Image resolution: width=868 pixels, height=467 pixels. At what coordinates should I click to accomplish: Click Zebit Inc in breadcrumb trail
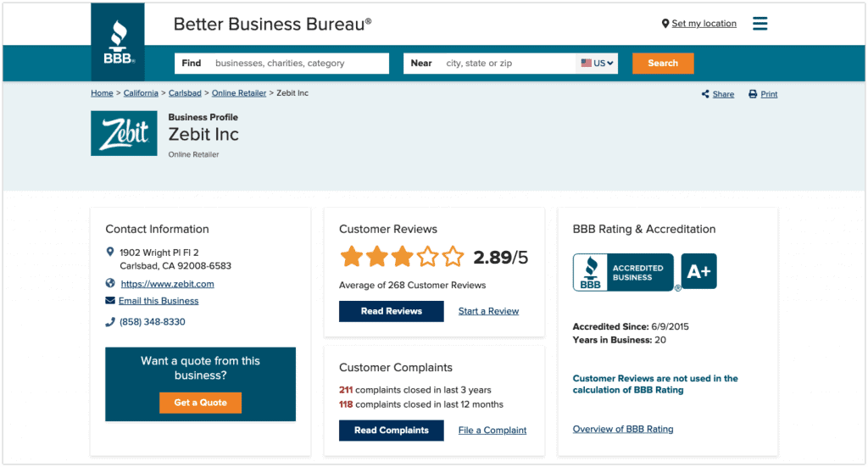click(x=292, y=93)
